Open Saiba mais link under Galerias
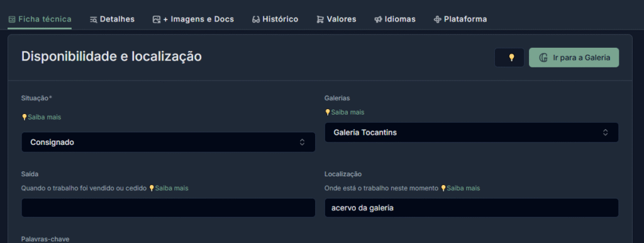The height and width of the screenshot is (243, 644). pyautogui.click(x=344, y=112)
